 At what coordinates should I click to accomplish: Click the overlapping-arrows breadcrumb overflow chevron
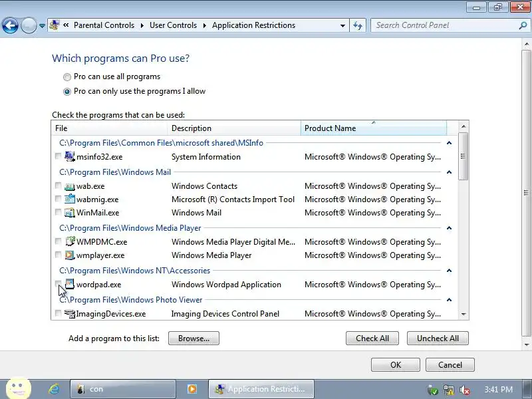66,25
